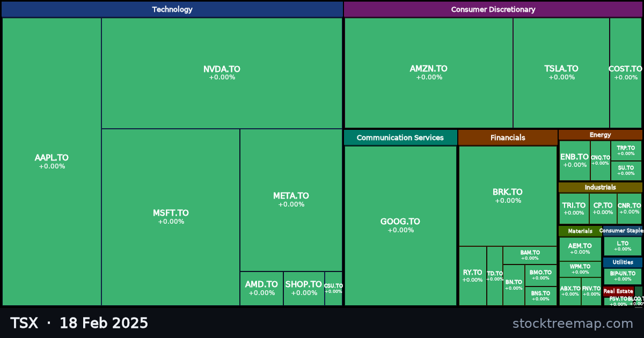
Task: Select the Consumer Discretionary sector header
Action: (x=493, y=9)
